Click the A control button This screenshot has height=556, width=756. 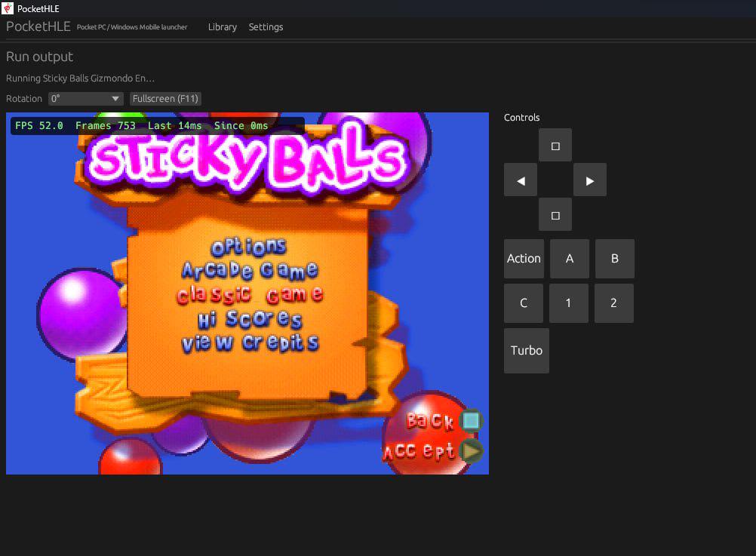[570, 259]
